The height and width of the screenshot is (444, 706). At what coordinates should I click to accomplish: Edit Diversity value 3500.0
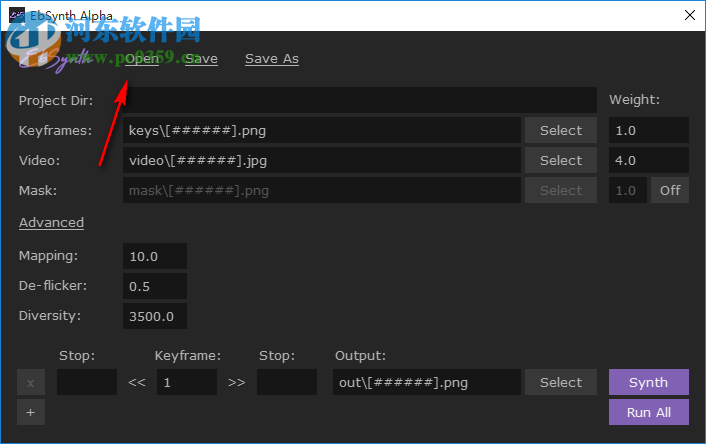click(154, 316)
